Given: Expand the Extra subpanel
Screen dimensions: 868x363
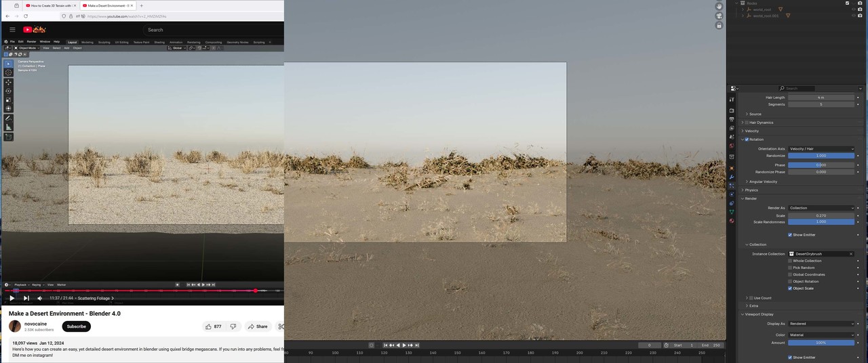Looking at the screenshot, I should [x=752, y=306].
